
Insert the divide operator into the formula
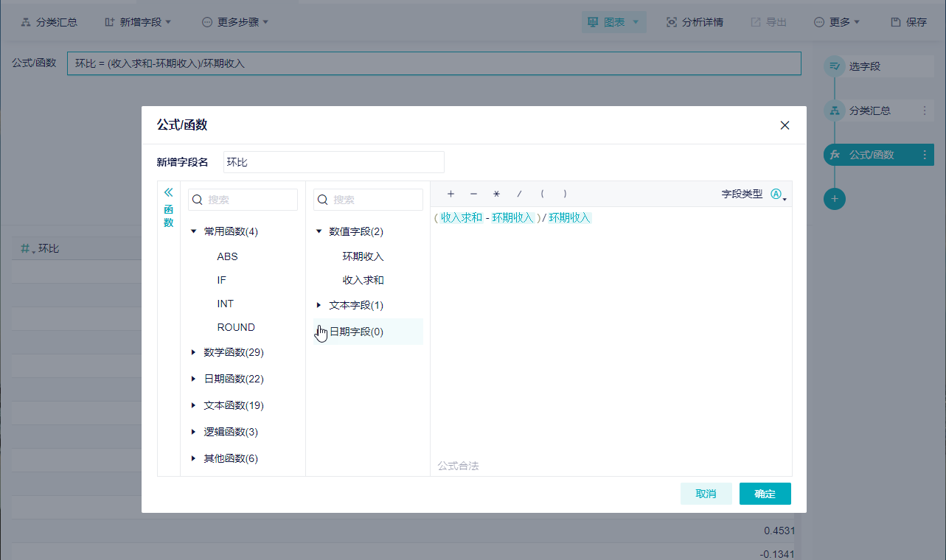click(519, 194)
